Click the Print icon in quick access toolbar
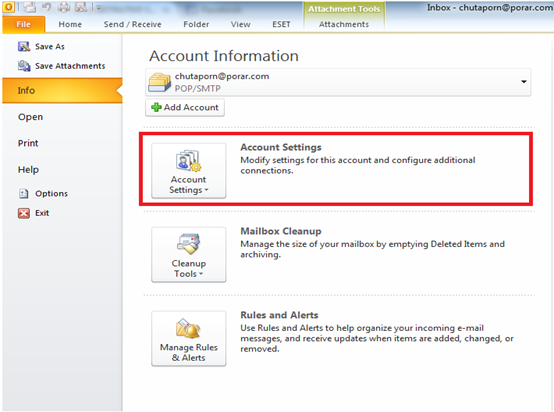 click(64, 7)
